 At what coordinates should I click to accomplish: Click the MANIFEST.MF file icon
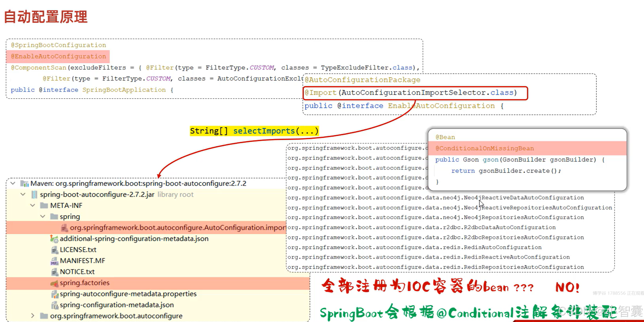pyautogui.click(x=54, y=261)
